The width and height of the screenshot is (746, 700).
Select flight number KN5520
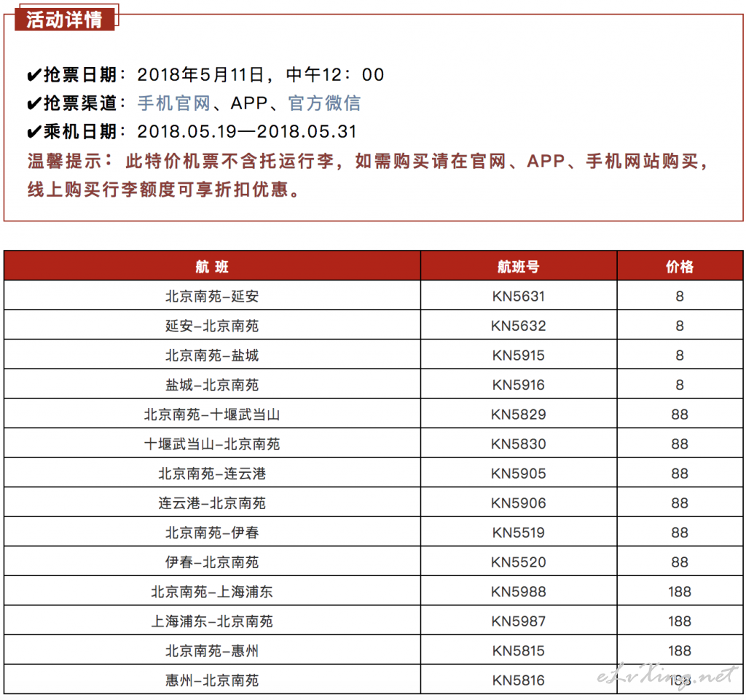(x=519, y=562)
